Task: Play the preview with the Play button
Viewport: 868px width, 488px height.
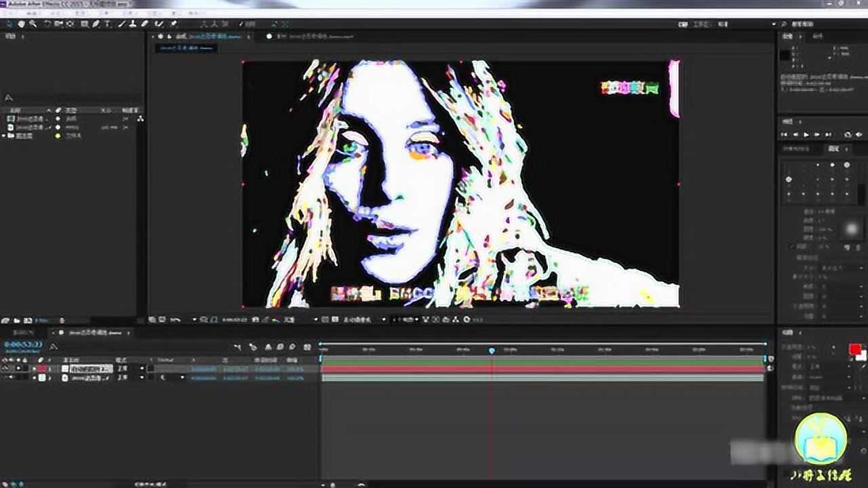Action: [x=806, y=134]
